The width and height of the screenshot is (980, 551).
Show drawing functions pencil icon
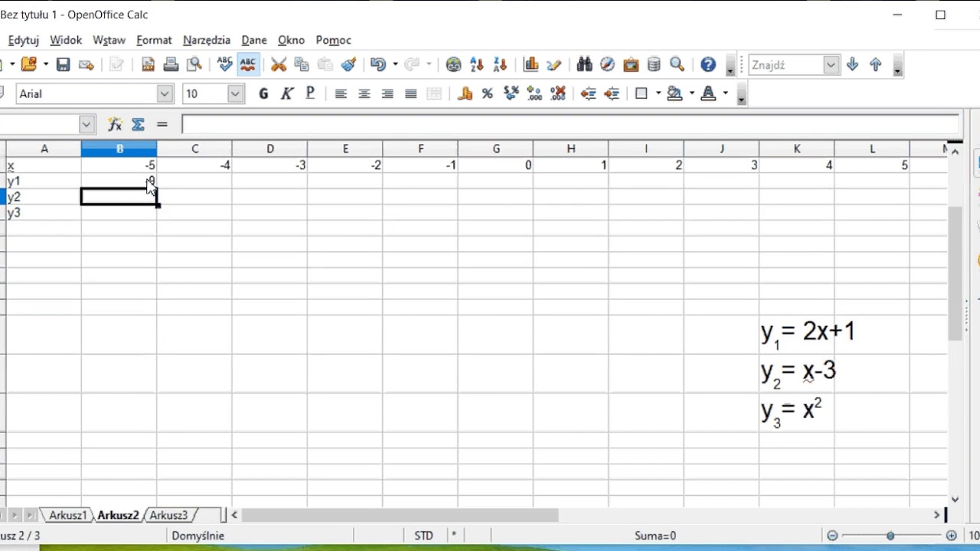tap(554, 65)
